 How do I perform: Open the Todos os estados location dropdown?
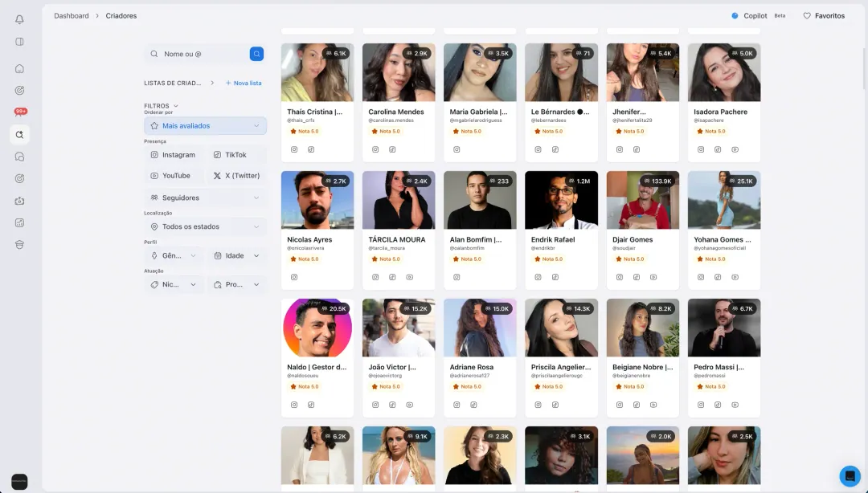coord(206,226)
